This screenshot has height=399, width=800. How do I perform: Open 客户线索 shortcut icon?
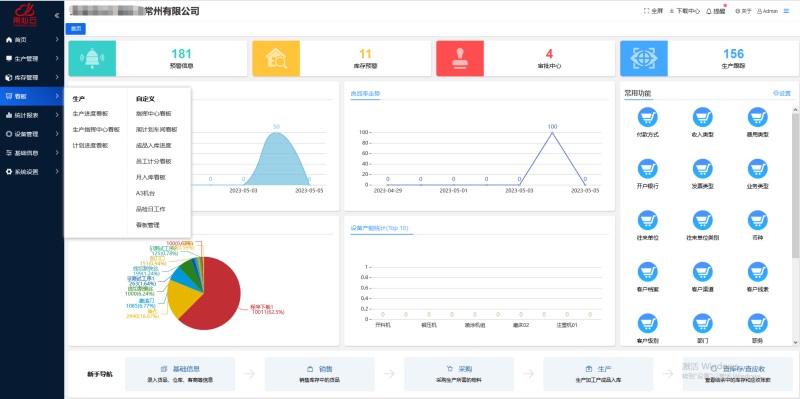click(x=758, y=272)
